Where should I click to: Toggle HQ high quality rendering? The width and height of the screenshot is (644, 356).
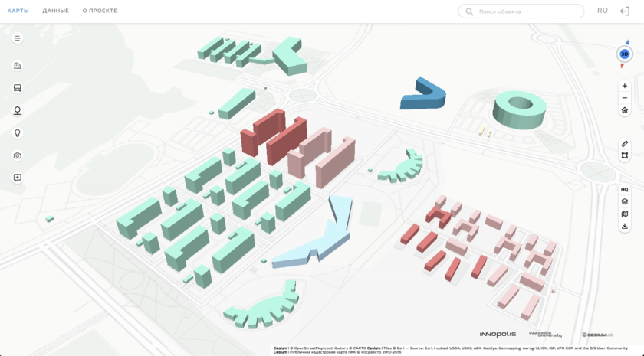(624, 190)
